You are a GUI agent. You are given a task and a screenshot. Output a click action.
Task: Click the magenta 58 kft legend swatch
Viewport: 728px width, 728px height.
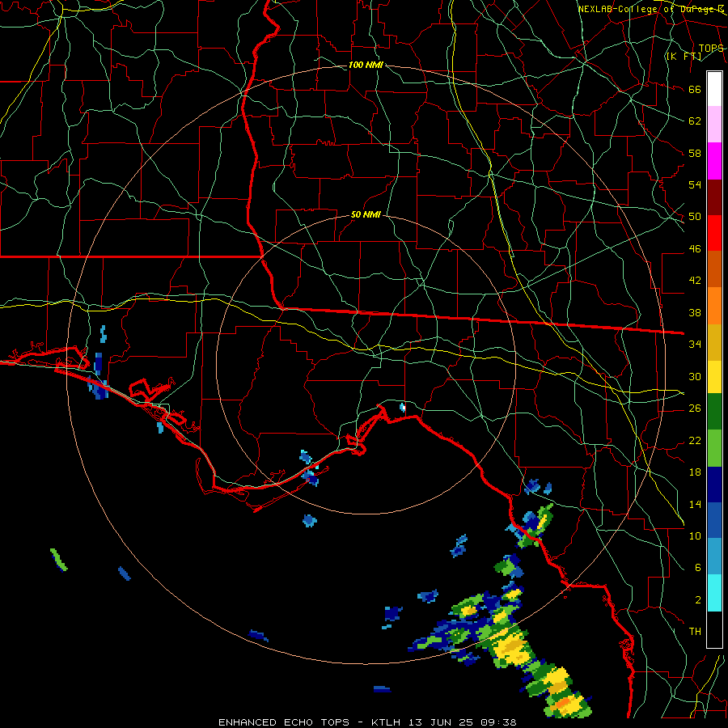(x=714, y=161)
